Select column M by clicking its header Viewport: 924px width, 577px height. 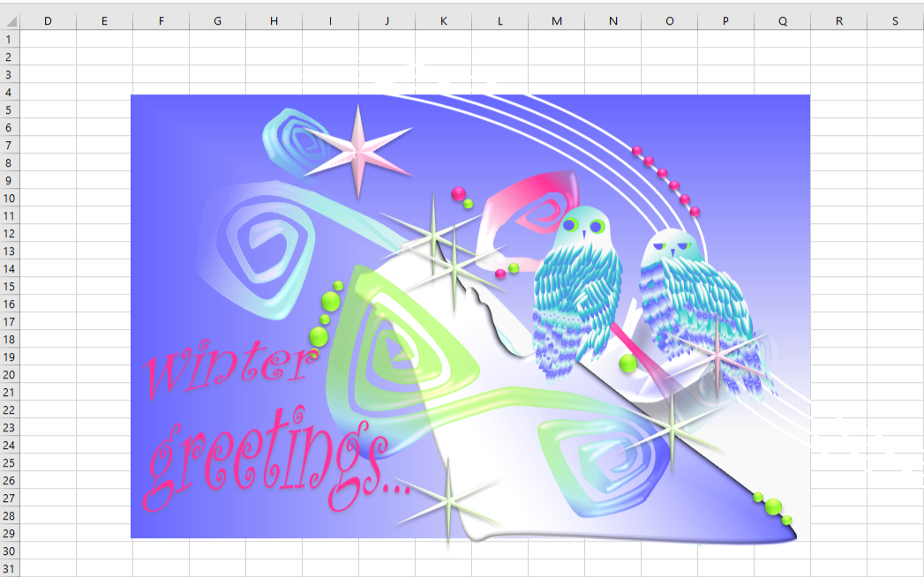pyautogui.click(x=555, y=19)
